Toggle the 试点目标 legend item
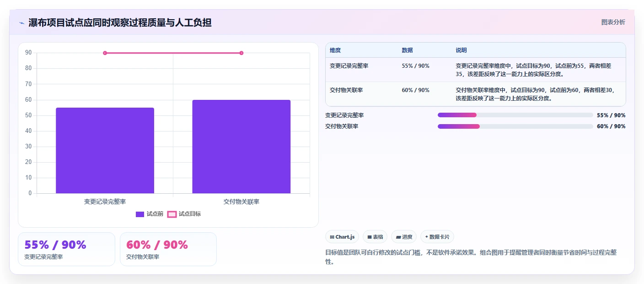Viewport: 644px width, 284px height. [x=184, y=214]
